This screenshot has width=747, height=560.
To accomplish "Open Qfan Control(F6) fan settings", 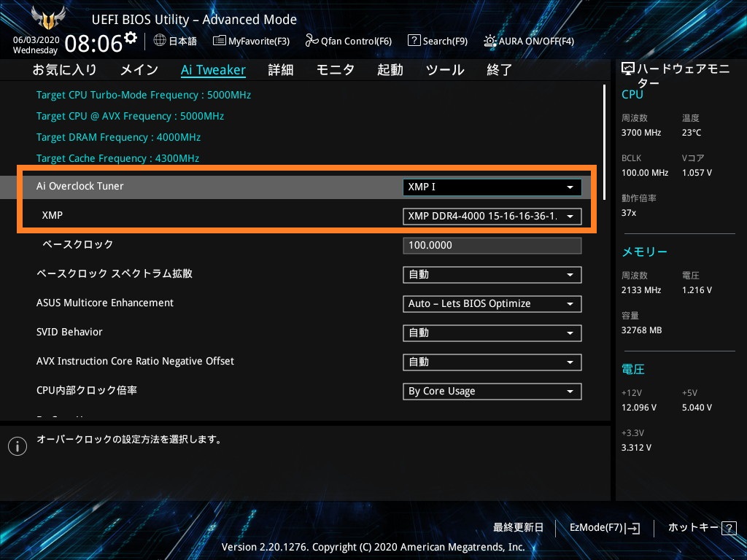I will tap(349, 41).
